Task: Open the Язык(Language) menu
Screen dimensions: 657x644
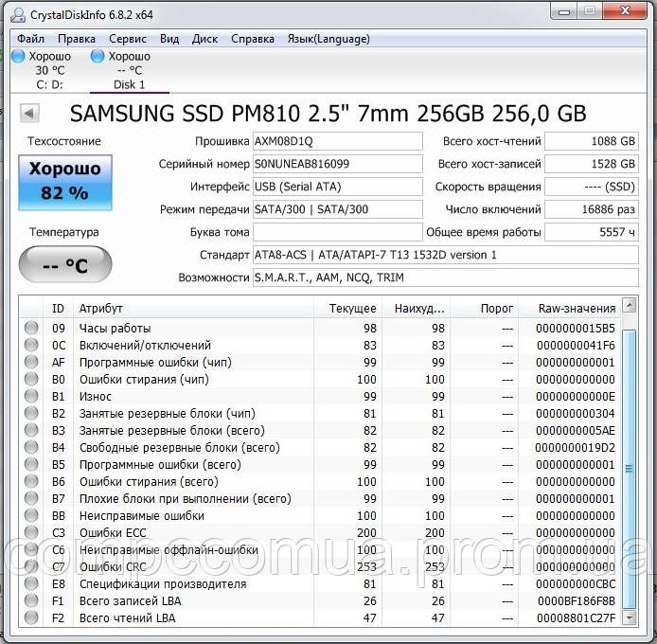Action: 328,39
